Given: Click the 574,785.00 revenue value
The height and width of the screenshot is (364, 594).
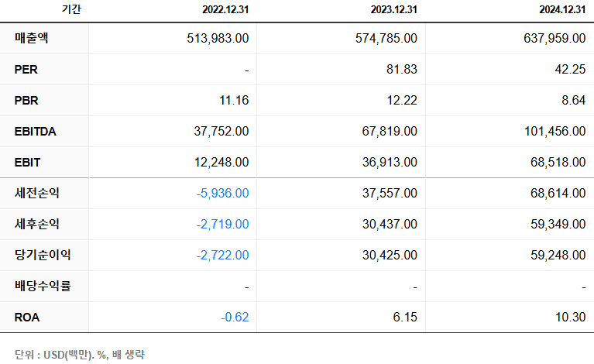Looking at the screenshot, I should click(386, 38).
